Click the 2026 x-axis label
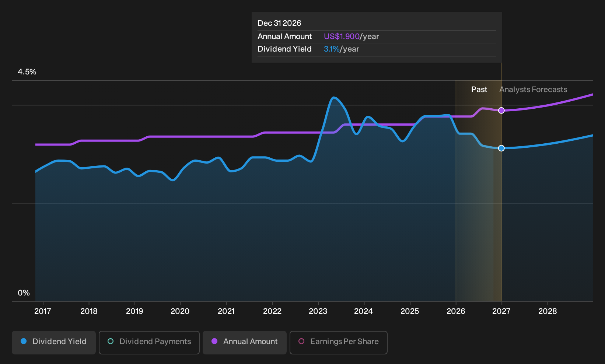The height and width of the screenshot is (364, 605). pyautogui.click(x=456, y=311)
